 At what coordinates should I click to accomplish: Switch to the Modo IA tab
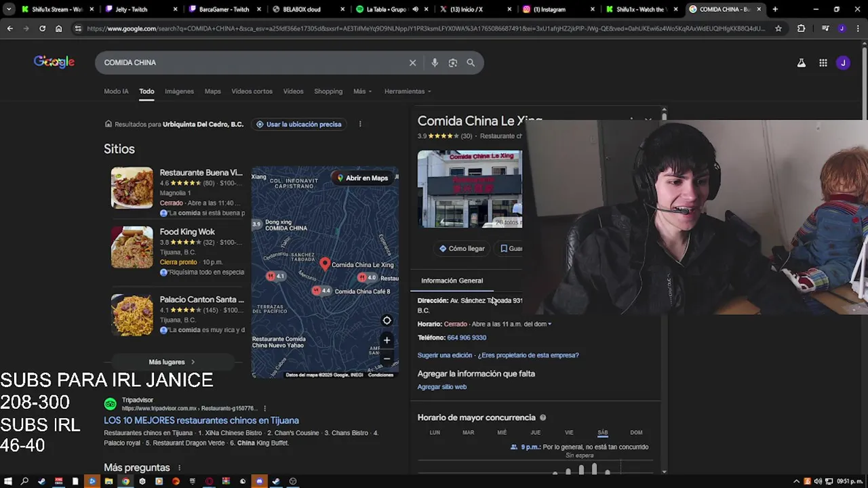tap(116, 91)
